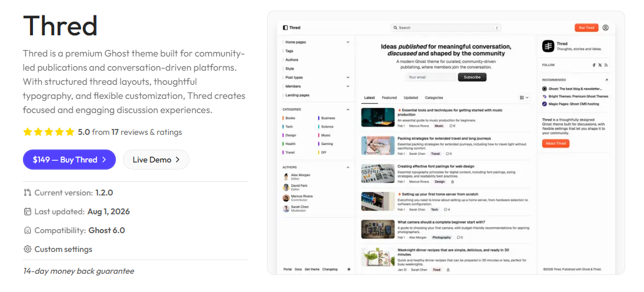Open the Changelog footer link

click(x=330, y=270)
